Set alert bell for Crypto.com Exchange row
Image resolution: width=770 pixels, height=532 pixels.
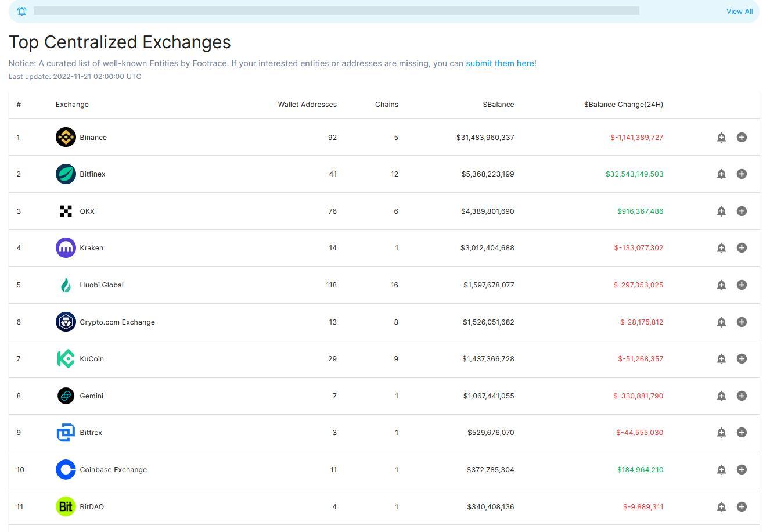point(721,322)
